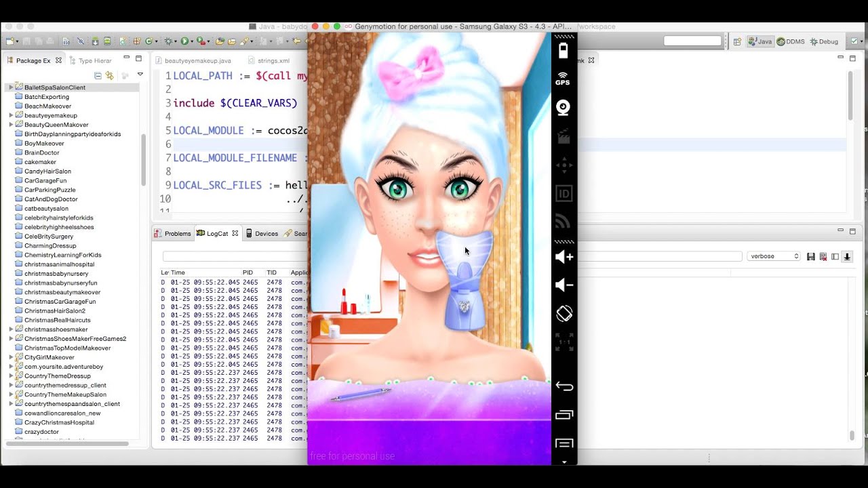Run the project with the green play icon
Image resolution: width=868 pixels, height=488 pixels.
pyautogui.click(x=184, y=41)
